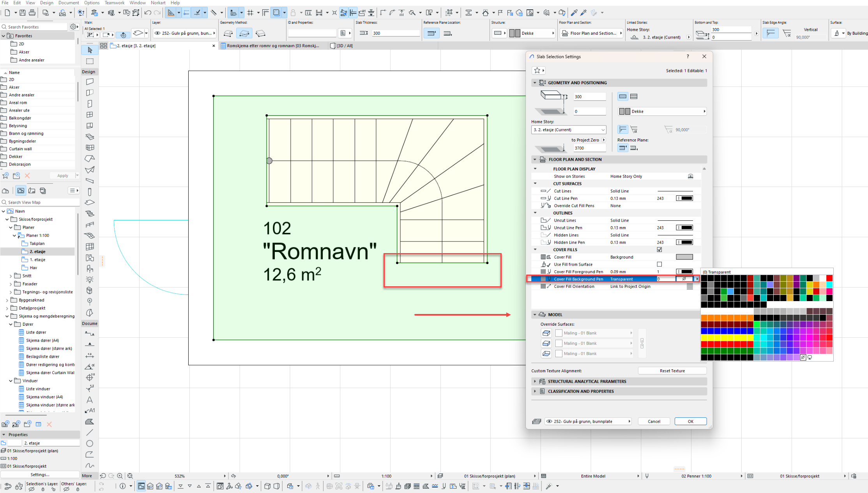Click the Save icon in toolbar
The height and width of the screenshot is (493, 868).
pyautogui.click(x=23, y=13)
